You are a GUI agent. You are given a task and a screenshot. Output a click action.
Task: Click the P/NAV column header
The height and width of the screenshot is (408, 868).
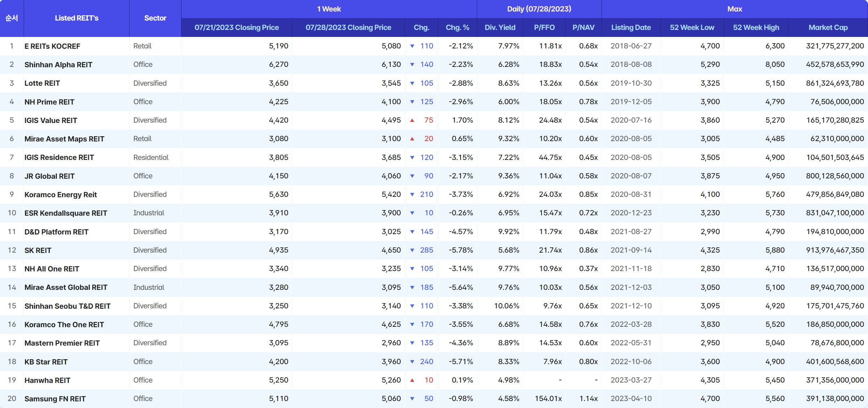(x=583, y=28)
